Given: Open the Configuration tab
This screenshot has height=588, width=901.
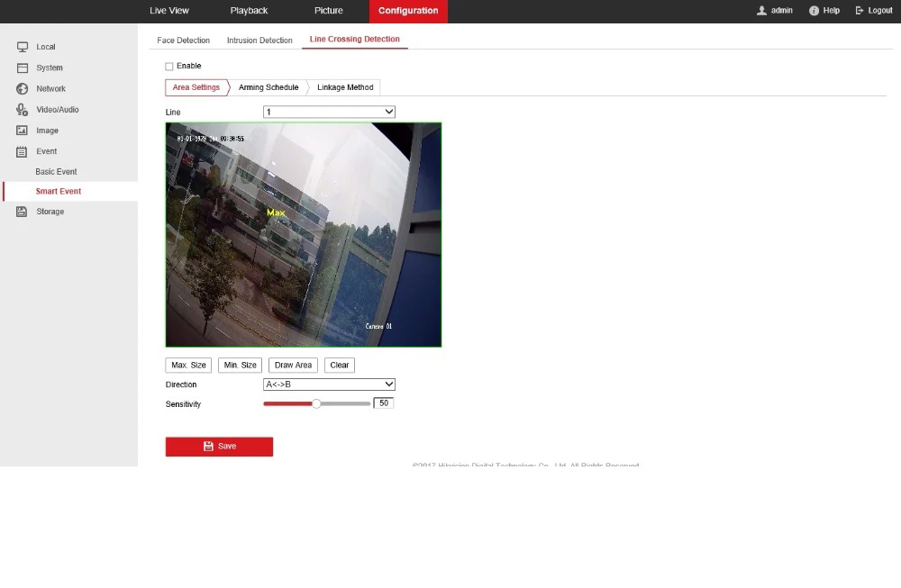Looking at the screenshot, I should (408, 11).
